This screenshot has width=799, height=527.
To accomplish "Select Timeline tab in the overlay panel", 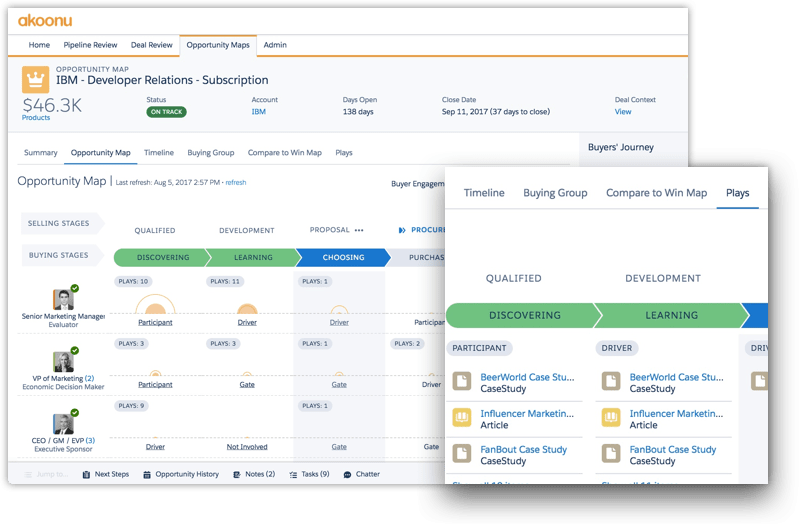I will pos(484,193).
